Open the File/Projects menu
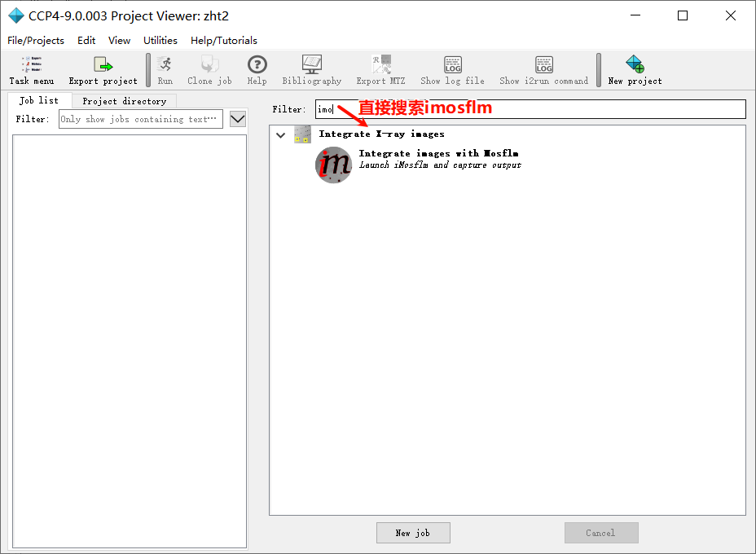 (x=36, y=41)
